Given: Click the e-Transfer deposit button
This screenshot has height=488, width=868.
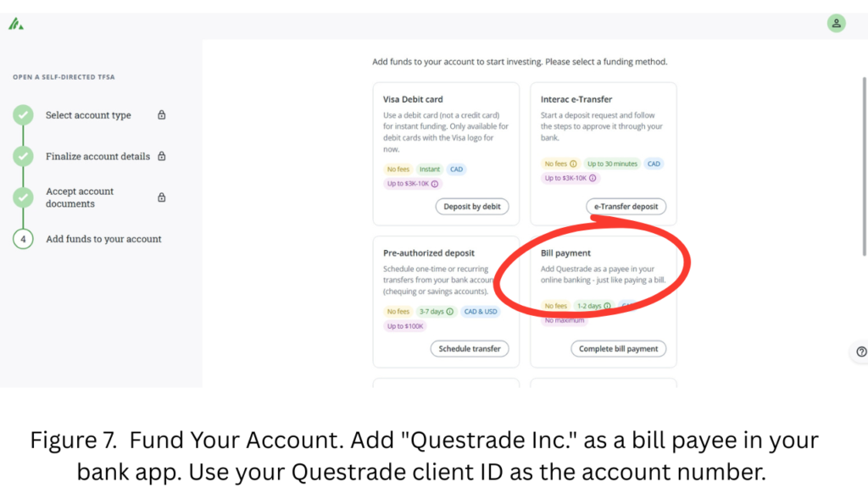Looking at the screenshot, I should click(x=626, y=206).
